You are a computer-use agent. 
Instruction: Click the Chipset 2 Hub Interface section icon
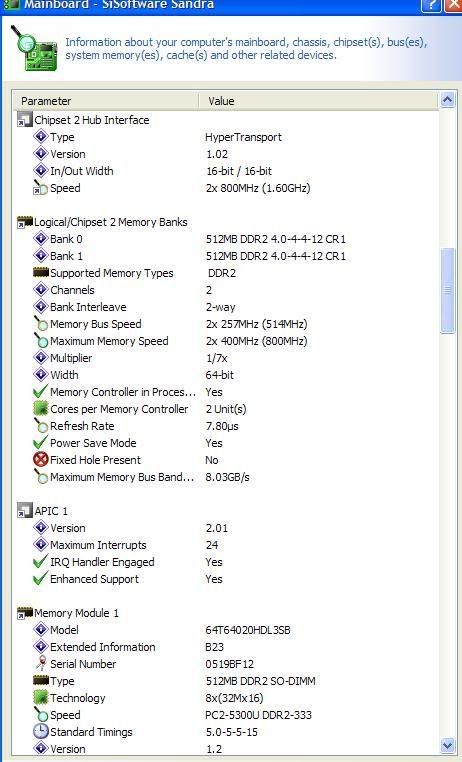[24, 120]
